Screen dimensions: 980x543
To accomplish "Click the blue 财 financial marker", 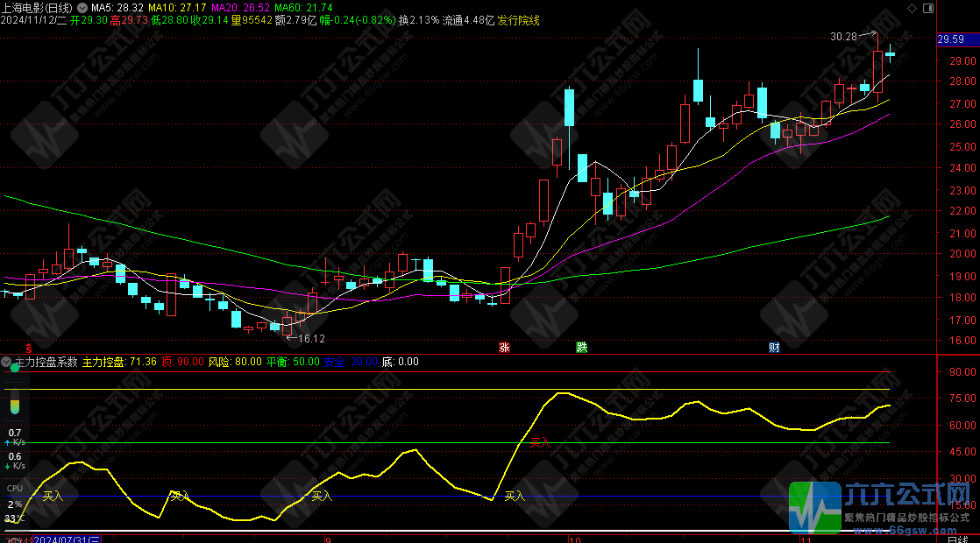I will [775, 348].
